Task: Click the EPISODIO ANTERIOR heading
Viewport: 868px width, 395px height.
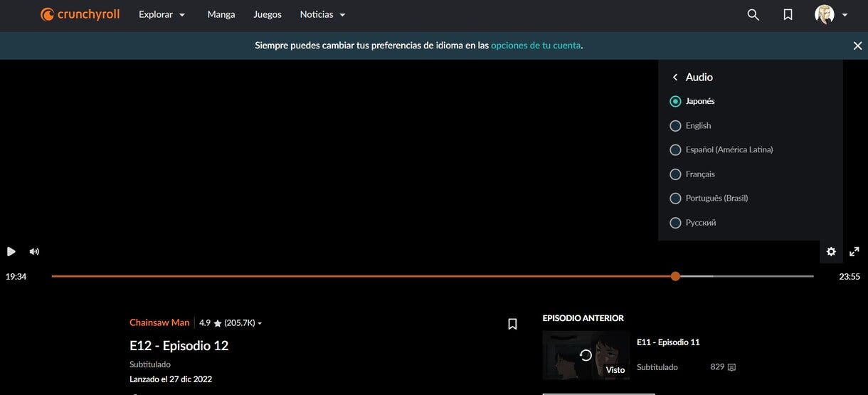Action: [x=583, y=318]
